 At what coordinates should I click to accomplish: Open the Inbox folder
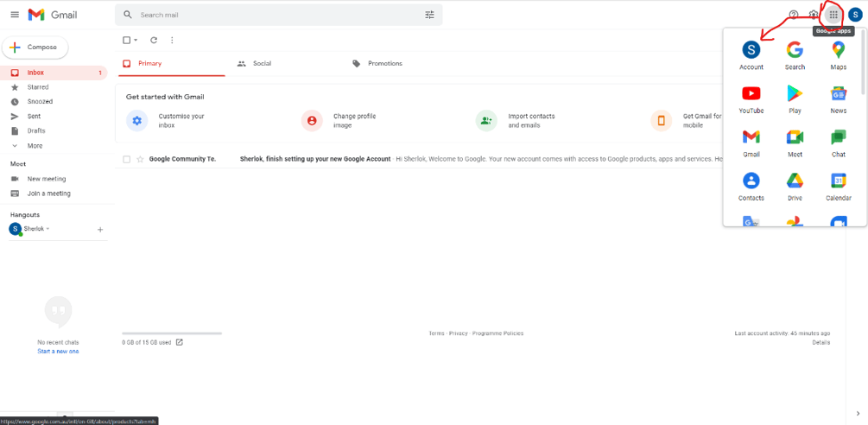click(x=54, y=73)
